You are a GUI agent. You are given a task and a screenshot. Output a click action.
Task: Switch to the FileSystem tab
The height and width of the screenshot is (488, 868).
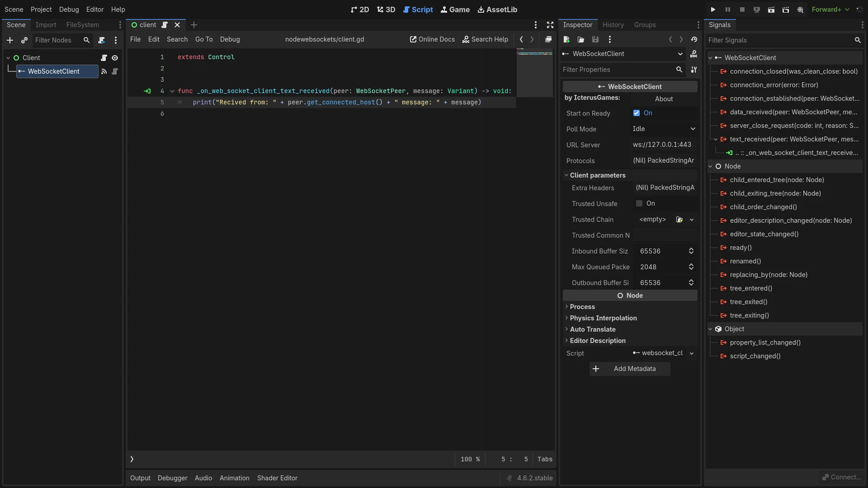[83, 25]
